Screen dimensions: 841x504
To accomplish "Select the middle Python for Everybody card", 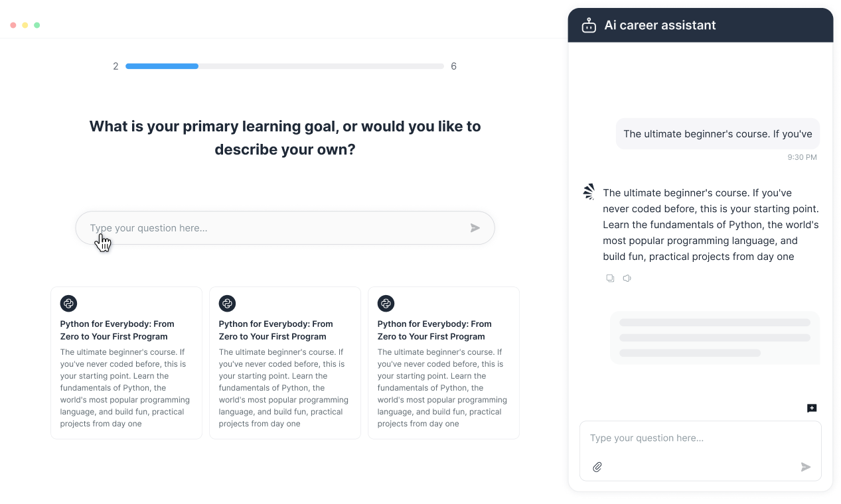I will point(285,363).
